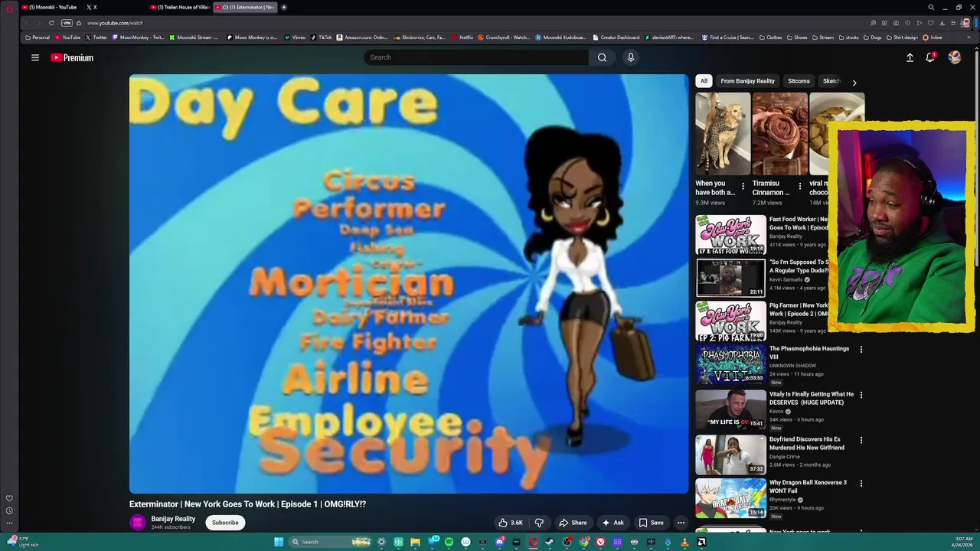Open a new browser tab
Image resolution: width=980 pixels, height=551 pixels.
[283, 7]
